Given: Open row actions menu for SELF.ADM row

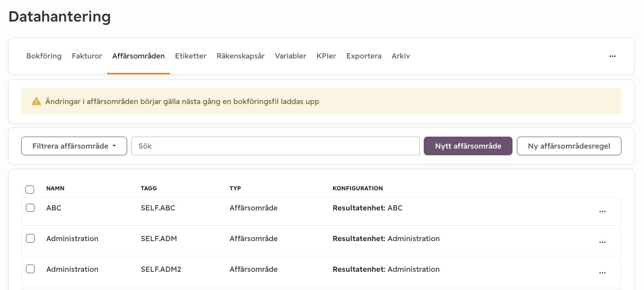Looking at the screenshot, I should (x=602, y=242).
